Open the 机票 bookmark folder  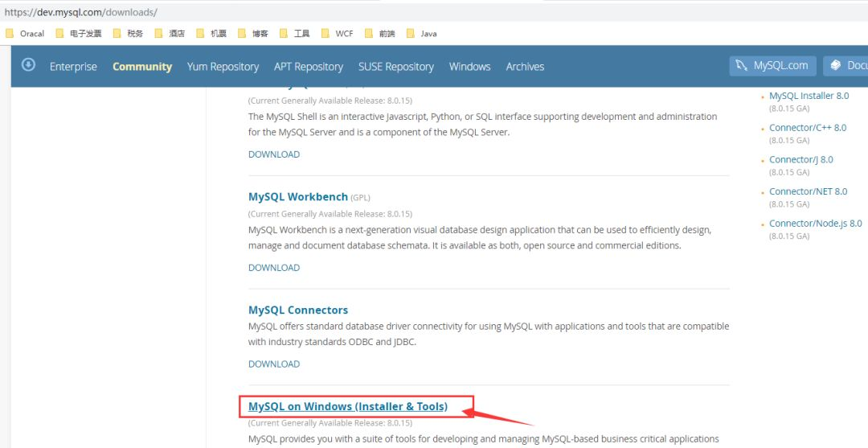pyautogui.click(x=211, y=33)
